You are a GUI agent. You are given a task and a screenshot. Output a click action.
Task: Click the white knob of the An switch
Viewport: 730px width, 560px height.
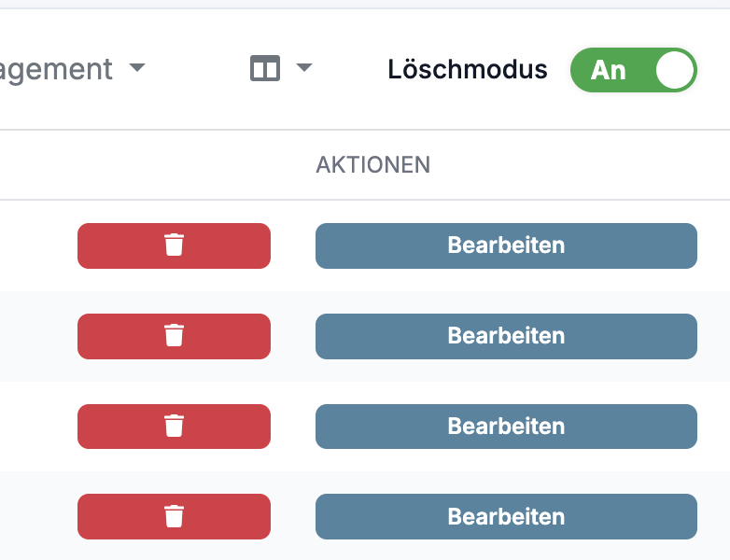click(675, 70)
